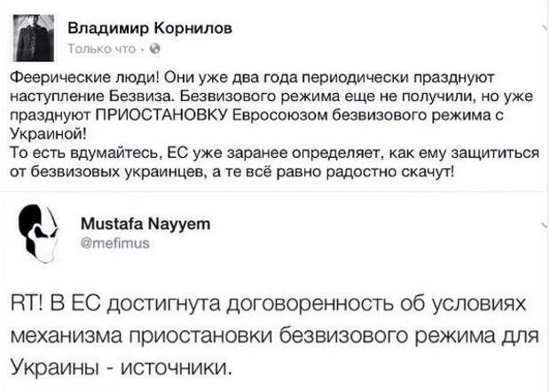Click the Владимир Корнилов name link
This screenshot has width=550, height=392.
[x=150, y=28]
